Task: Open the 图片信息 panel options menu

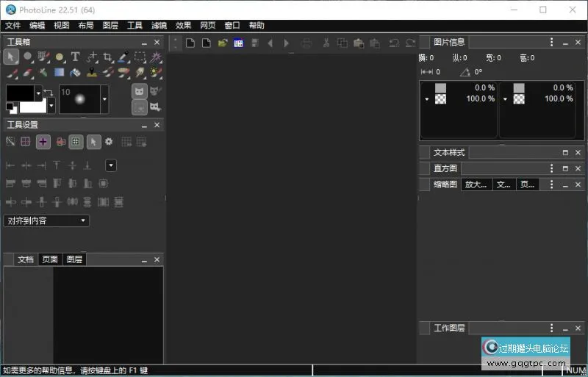Action: click(x=551, y=43)
